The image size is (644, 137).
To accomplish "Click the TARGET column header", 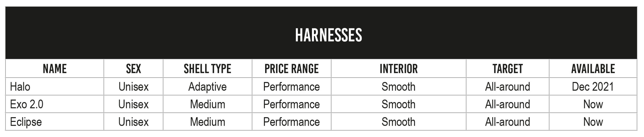I will point(507,69).
